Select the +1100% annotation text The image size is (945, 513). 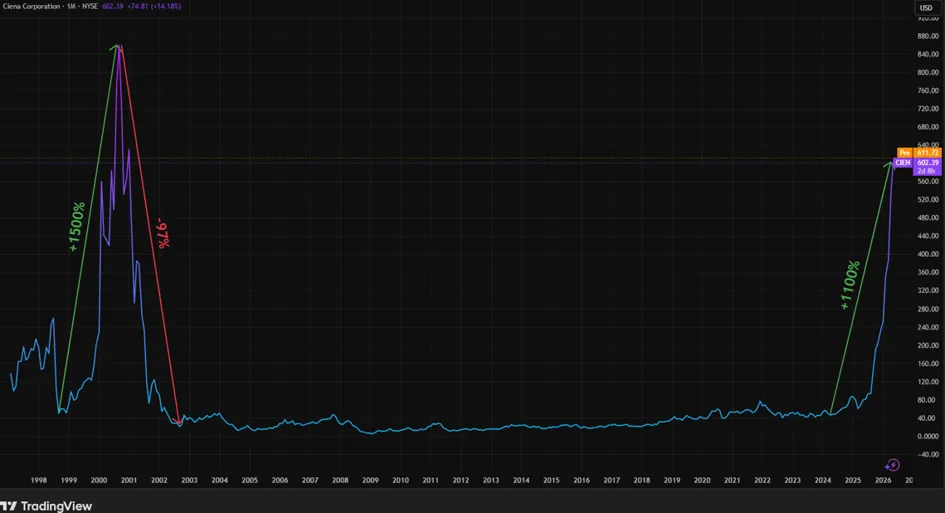pyautogui.click(x=850, y=285)
